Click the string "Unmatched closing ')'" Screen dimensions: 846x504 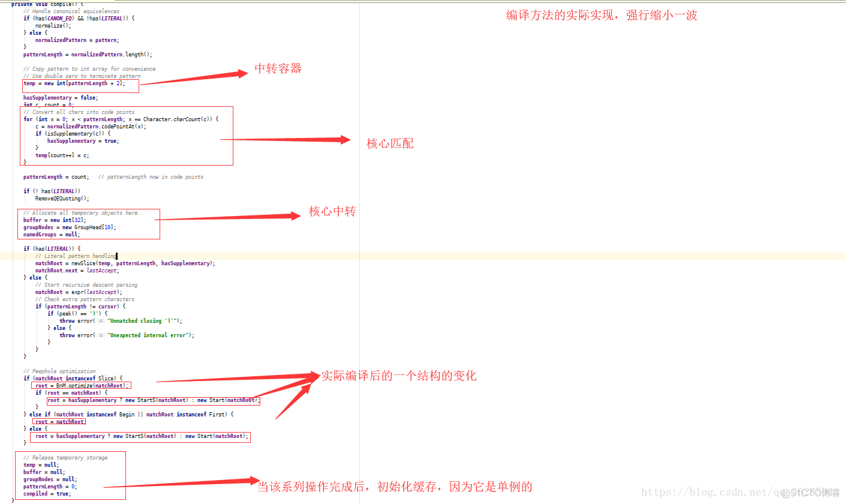click(143, 321)
